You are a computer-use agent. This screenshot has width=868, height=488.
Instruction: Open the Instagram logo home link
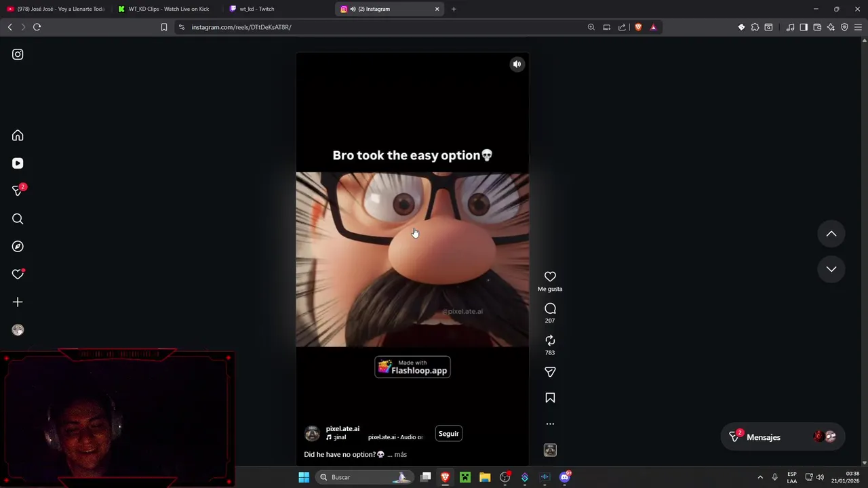point(18,54)
